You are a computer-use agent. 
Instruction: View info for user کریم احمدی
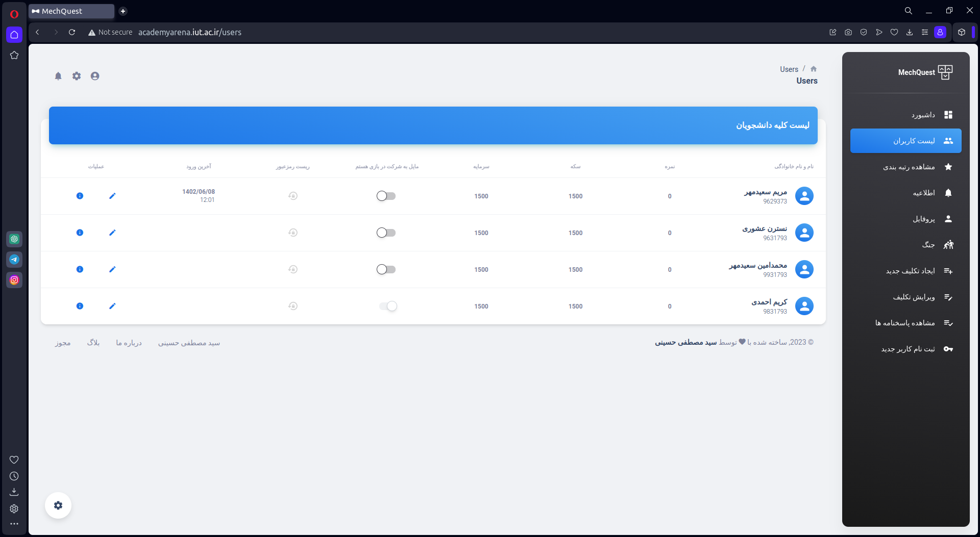pos(80,306)
